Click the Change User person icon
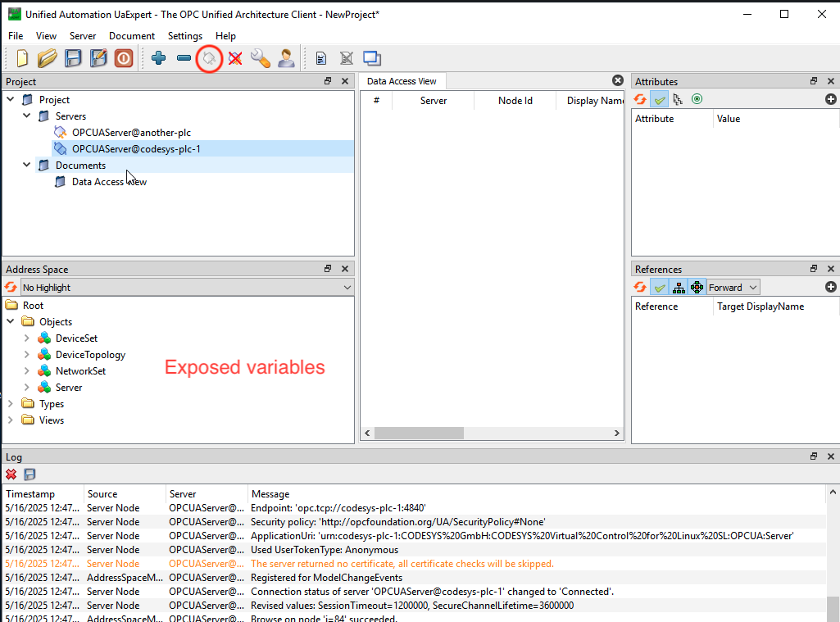Viewport: 840px width, 622px height. (286, 58)
